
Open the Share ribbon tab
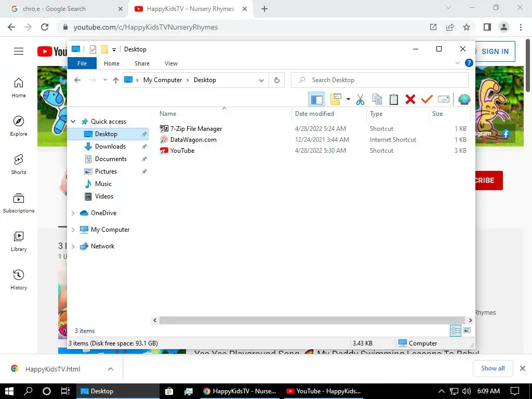click(x=142, y=63)
